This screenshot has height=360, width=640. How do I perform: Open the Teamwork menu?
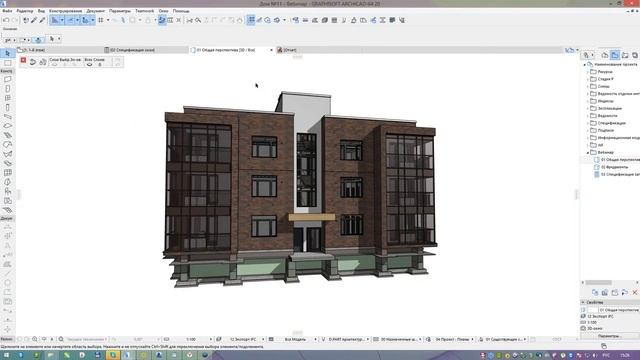point(144,11)
